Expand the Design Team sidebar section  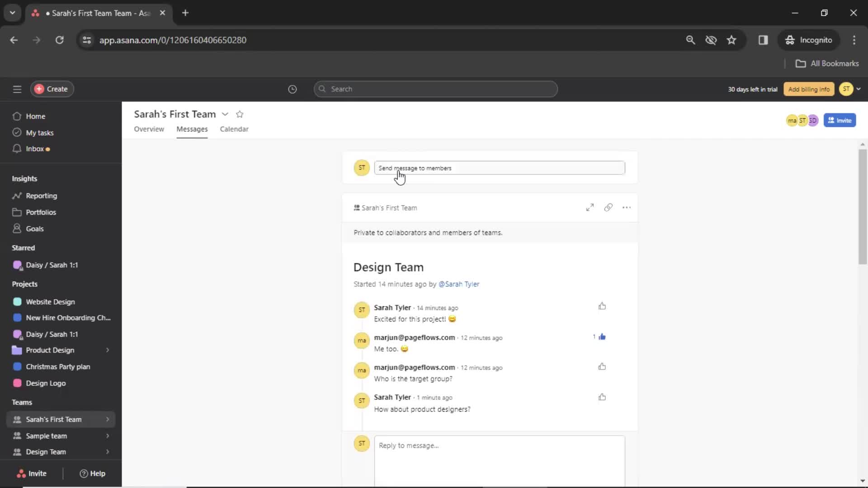pyautogui.click(x=107, y=451)
